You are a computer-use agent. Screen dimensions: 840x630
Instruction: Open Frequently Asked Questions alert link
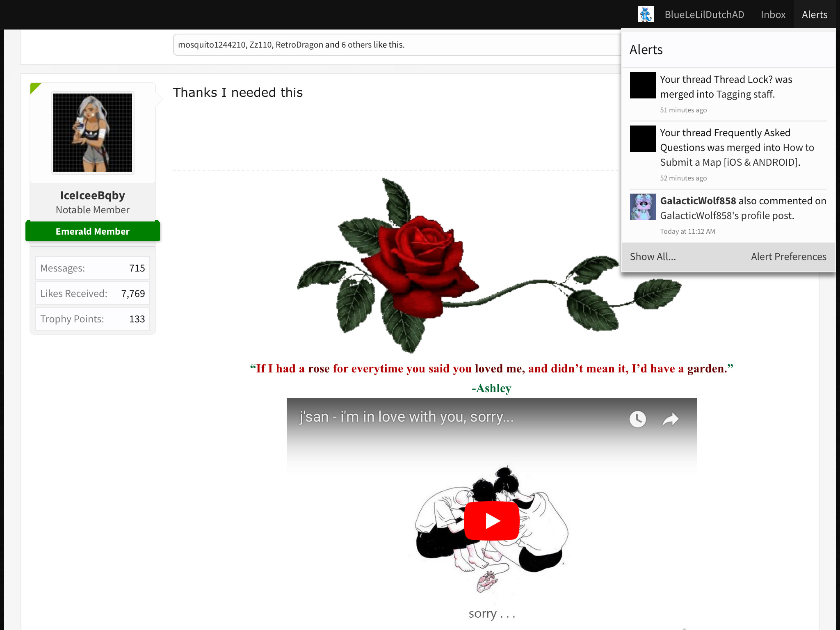tap(725, 140)
